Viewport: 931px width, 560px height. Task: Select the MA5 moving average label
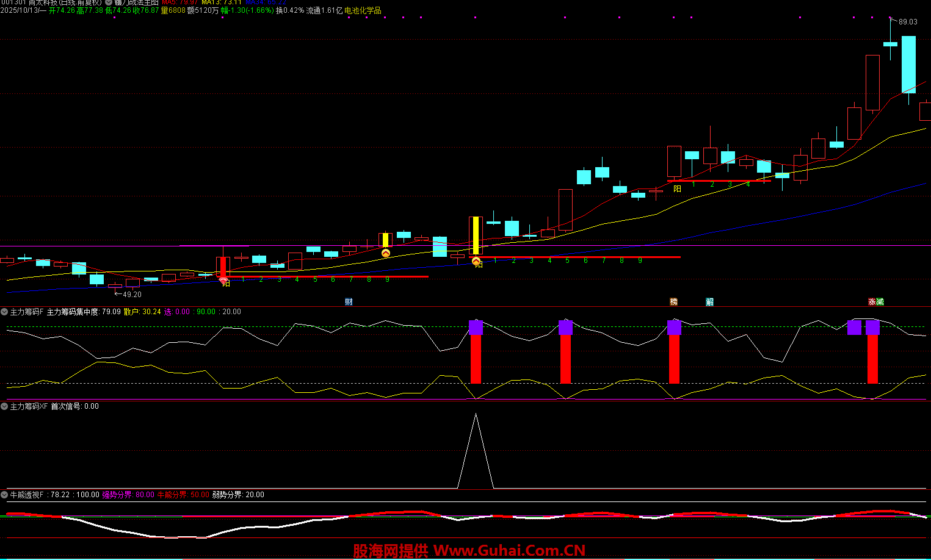(179, 2)
